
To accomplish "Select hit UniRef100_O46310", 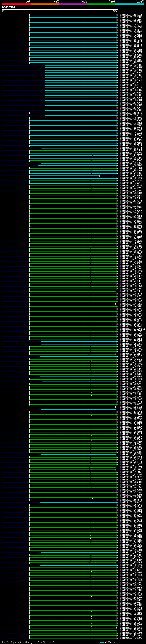I will tap(131, 221).
